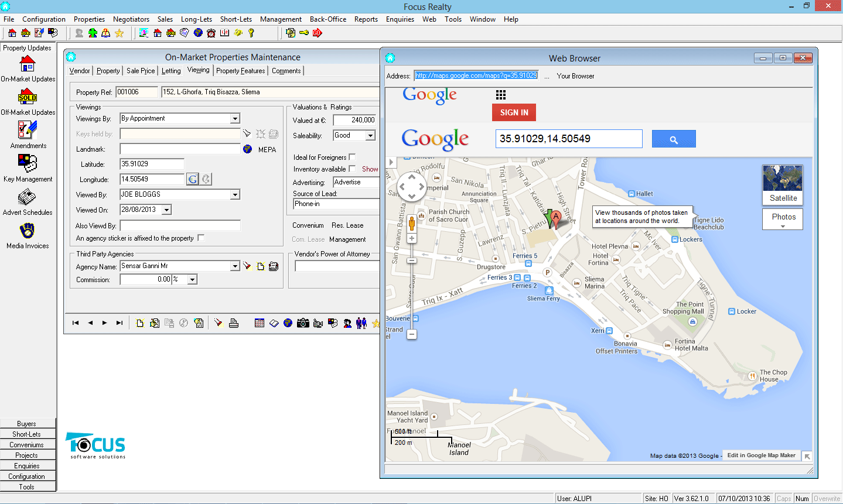Click the printer icon in the bottom toolbar
The image size is (843, 504).
tap(234, 323)
